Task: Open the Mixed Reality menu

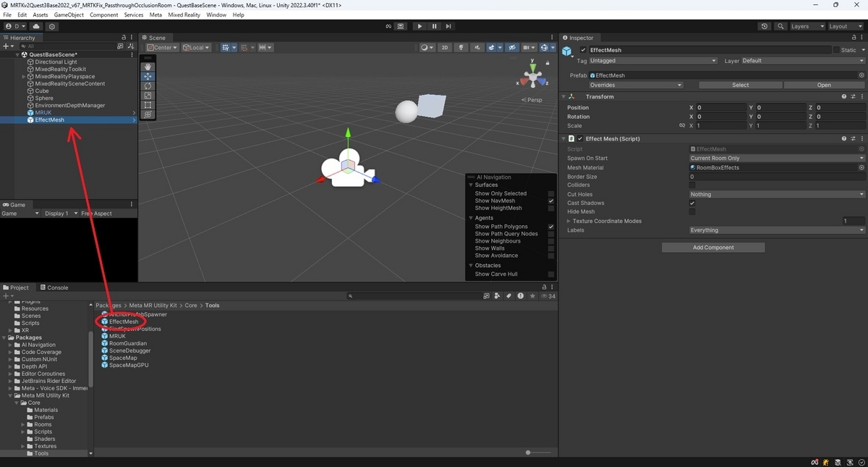Action: 184,14
